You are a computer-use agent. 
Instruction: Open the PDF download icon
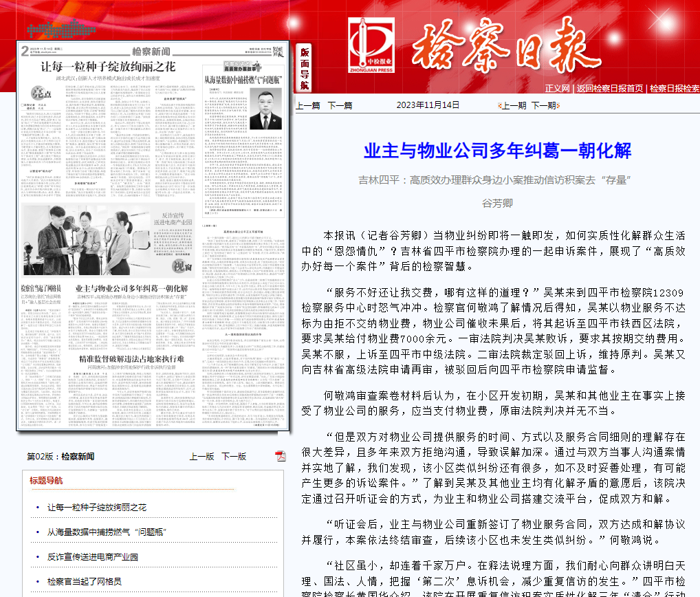pyautogui.click(x=281, y=456)
